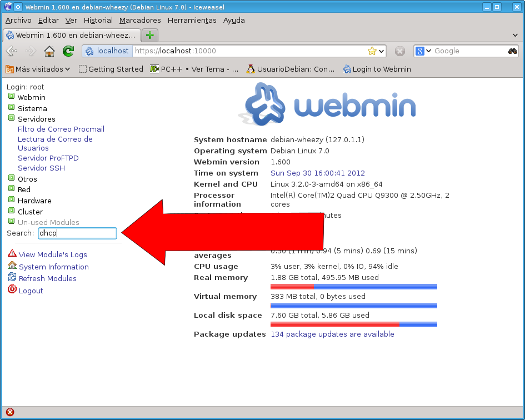The height and width of the screenshot is (420, 525).
Task: Expand the Sistema category
Action: point(11,107)
